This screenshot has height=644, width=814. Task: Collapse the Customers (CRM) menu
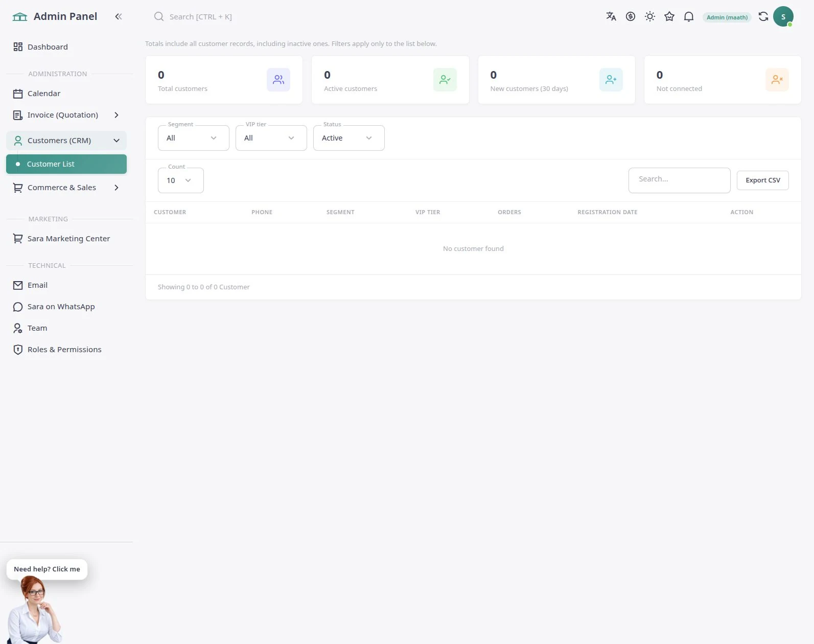pyautogui.click(x=66, y=141)
